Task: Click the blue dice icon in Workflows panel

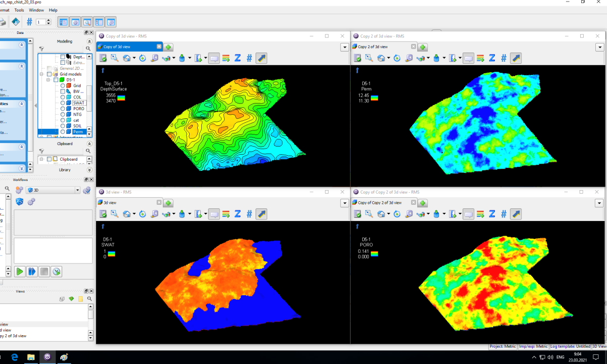Action: [x=20, y=202]
